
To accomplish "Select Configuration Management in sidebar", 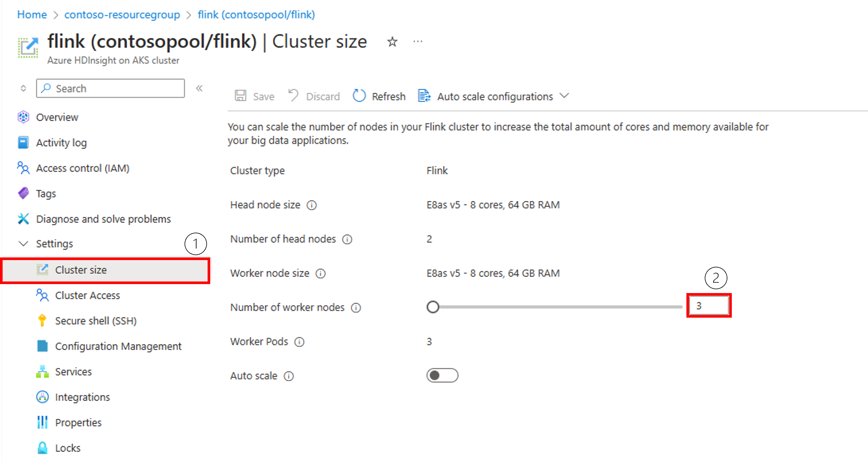I will point(118,346).
